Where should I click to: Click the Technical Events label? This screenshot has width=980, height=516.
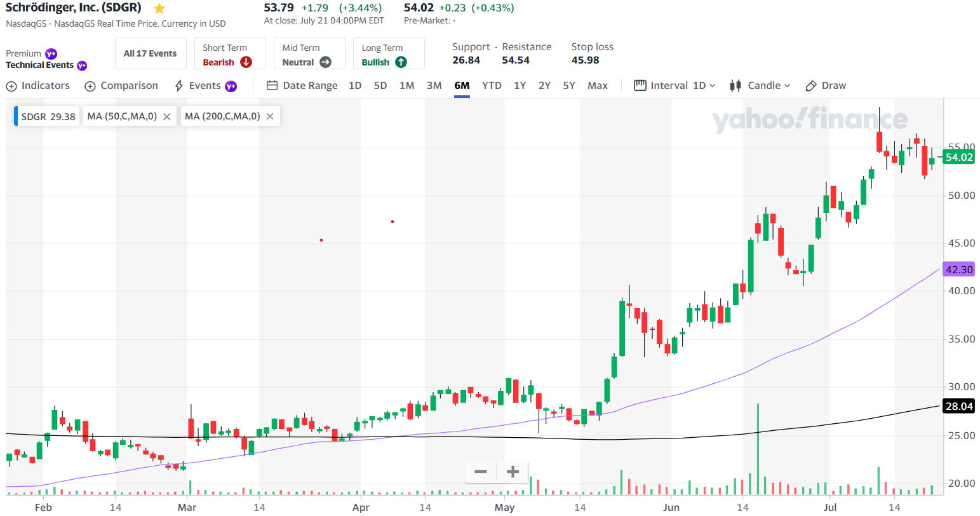(x=40, y=65)
